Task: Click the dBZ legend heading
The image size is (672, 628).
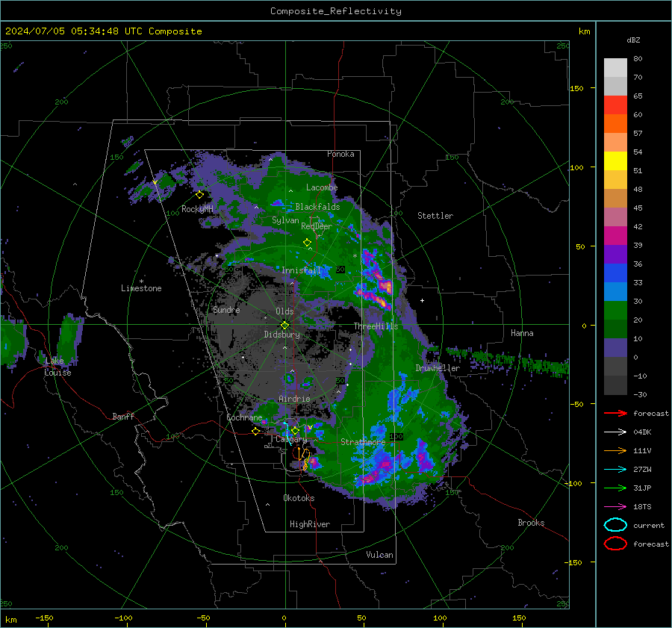Action: pyautogui.click(x=633, y=40)
